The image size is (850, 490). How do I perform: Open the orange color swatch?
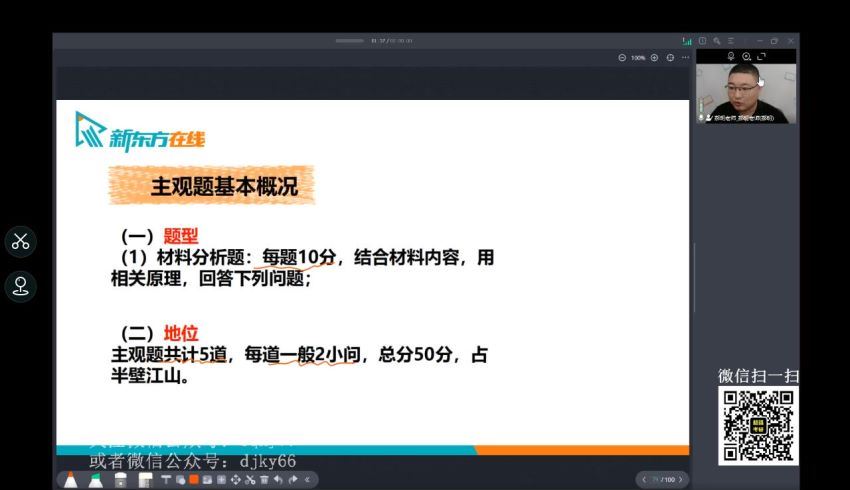click(193, 480)
